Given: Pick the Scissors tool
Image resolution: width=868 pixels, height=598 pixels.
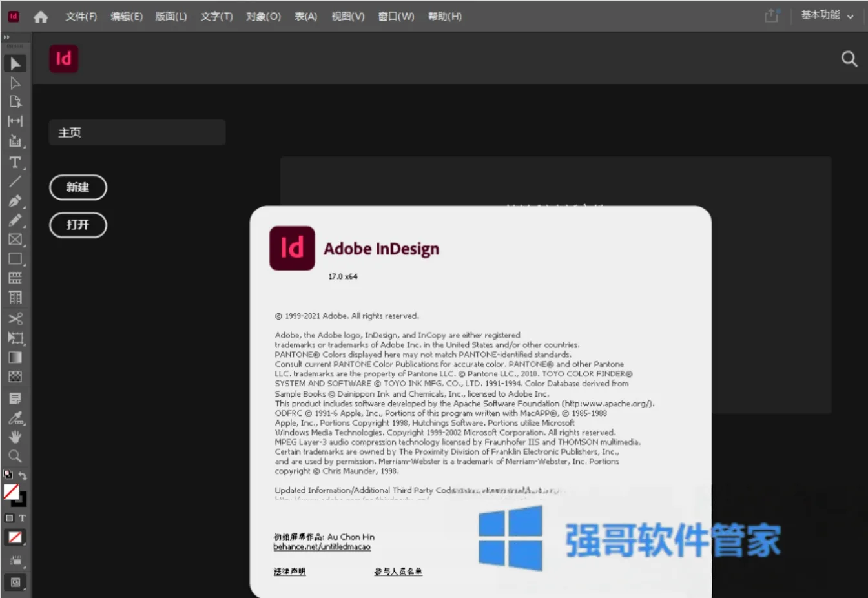Looking at the screenshot, I should [15, 318].
